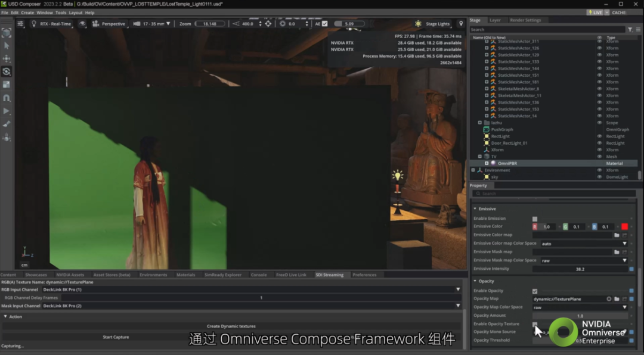Expand the lazhu scope folder
This screenshot has width=644, height=355.
tap(479, 123)
